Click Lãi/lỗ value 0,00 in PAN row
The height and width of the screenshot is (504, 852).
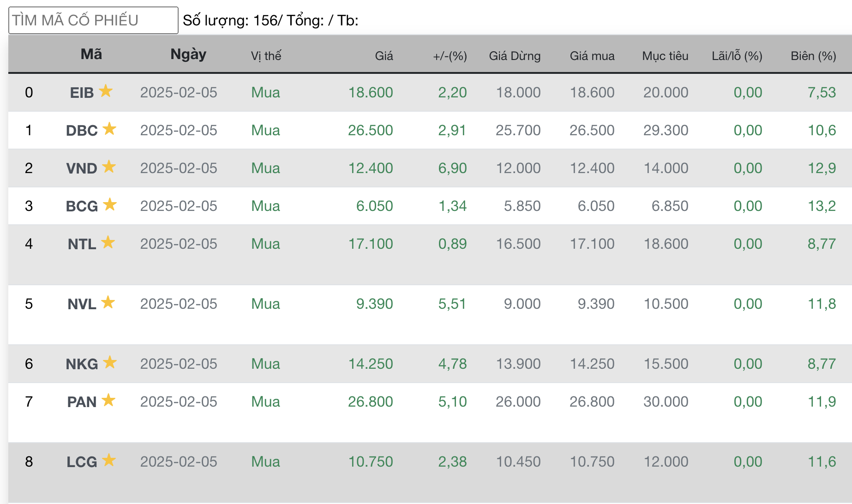coord(748,402)
